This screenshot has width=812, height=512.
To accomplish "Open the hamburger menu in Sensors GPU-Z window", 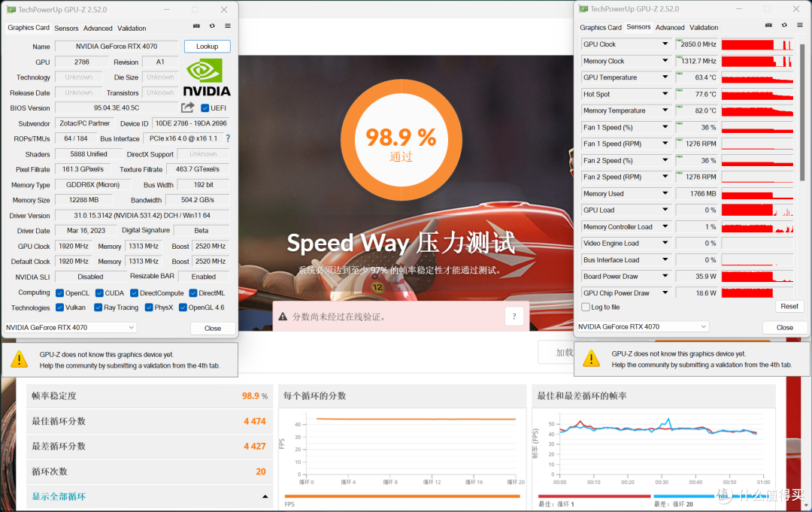I will [x=800, y=25].
